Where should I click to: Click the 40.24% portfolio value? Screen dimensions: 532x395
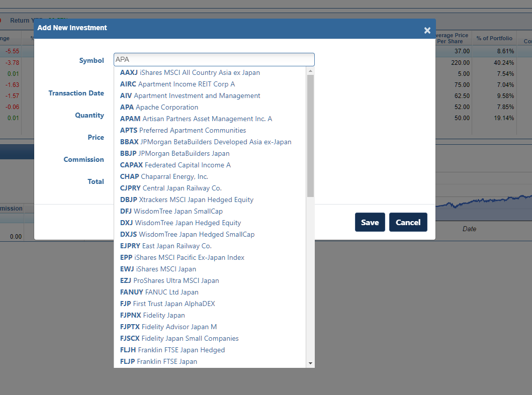click(x=504, y=63)
